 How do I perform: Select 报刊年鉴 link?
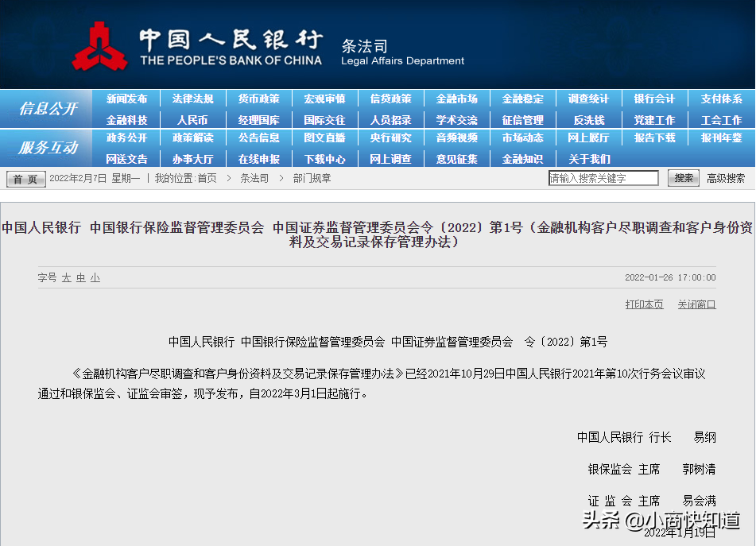721,137
